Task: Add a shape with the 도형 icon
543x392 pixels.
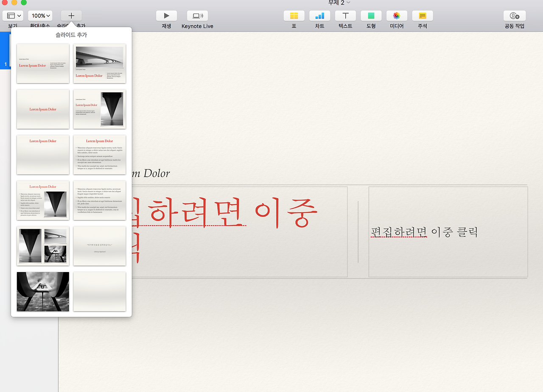Action: (x=371, y=16)
